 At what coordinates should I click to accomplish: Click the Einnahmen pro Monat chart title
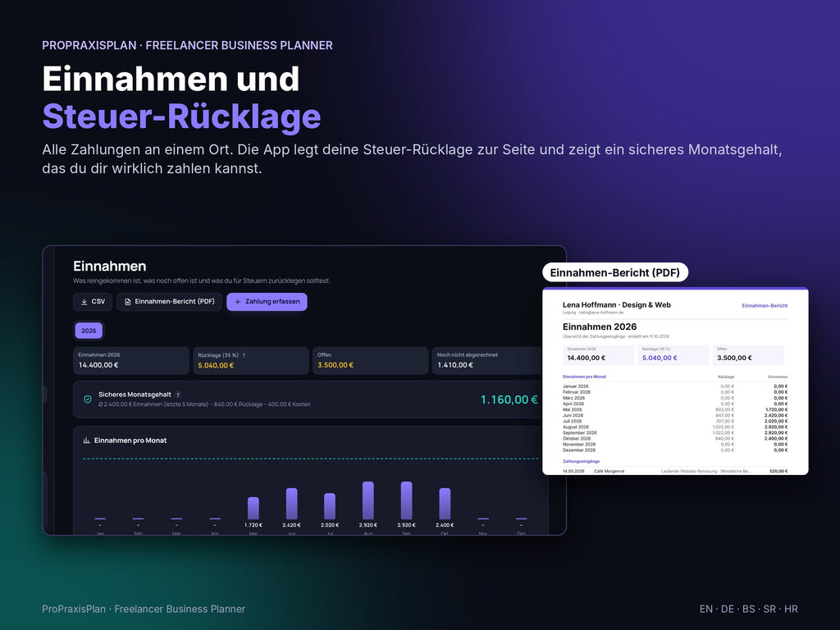[x=130, y=441]
